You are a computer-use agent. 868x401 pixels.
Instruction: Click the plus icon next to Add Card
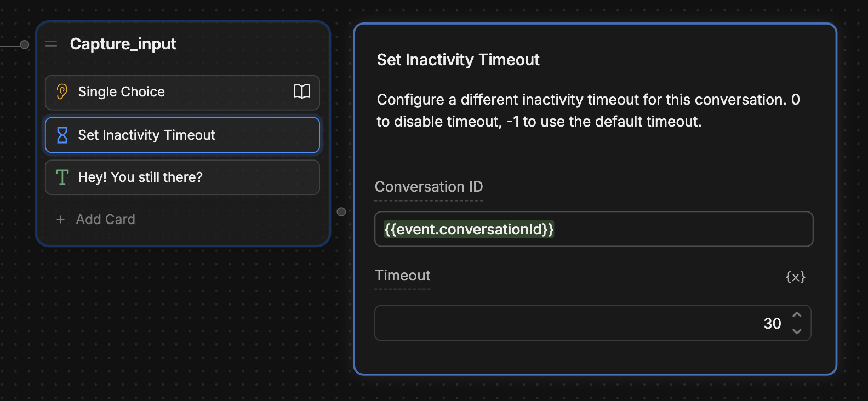(60, 220)
